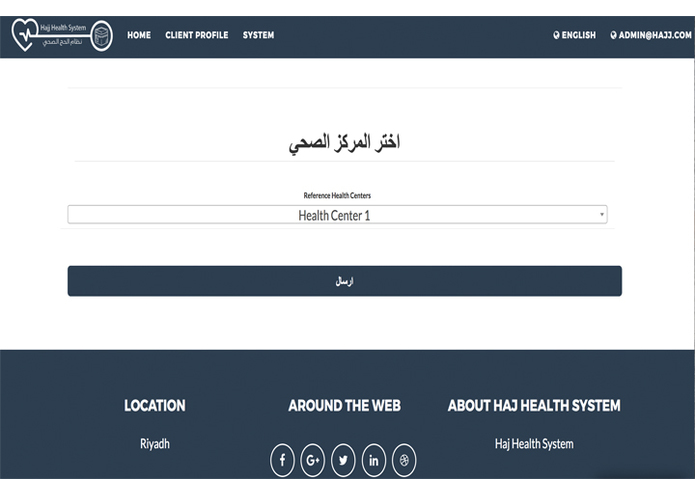
Task: Click the اختر المركز الصحي heading
Action: click(x=344, y=142)
